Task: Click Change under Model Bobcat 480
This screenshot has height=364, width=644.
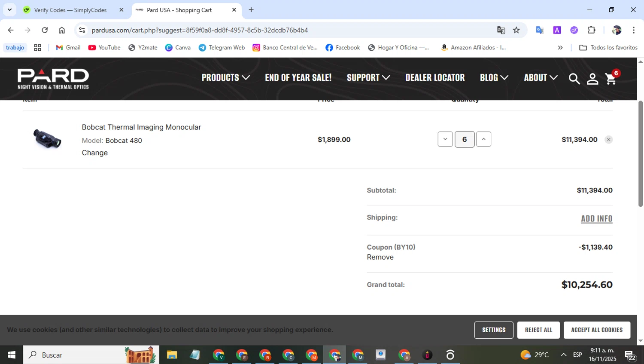Action: click(95, 153)
